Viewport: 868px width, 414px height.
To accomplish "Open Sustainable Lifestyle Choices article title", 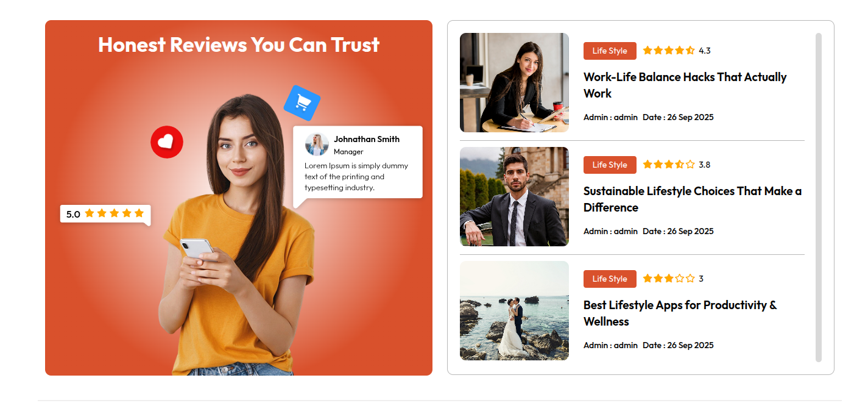I will (693, 199).
